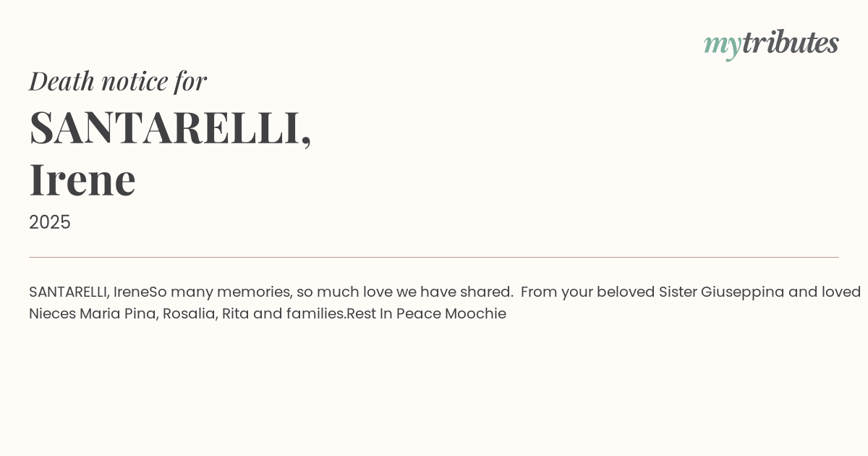Click the name "Giuseppina" in the notice
The height and width of the screenshot is (456, 868).
click(742, 292)
